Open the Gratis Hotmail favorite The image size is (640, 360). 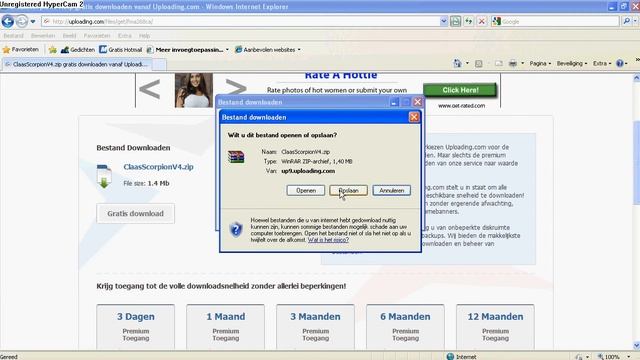pyautogui.click(x=121, y=50)
